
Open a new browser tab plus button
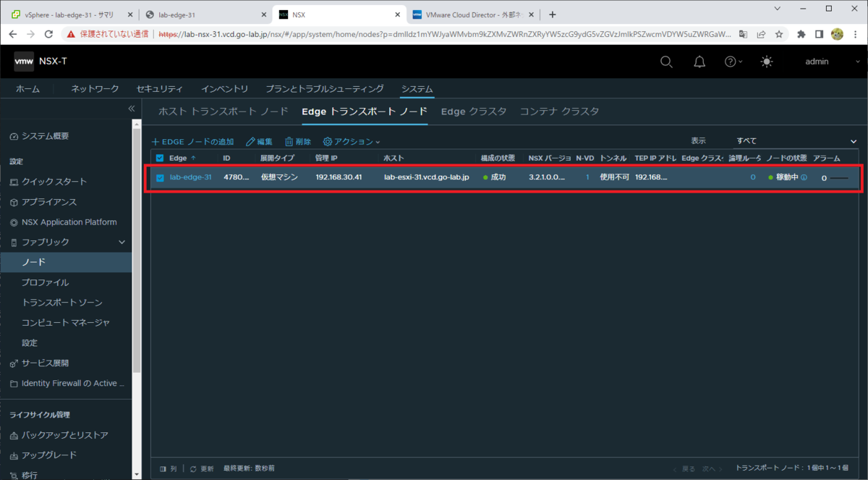(553, 14)
